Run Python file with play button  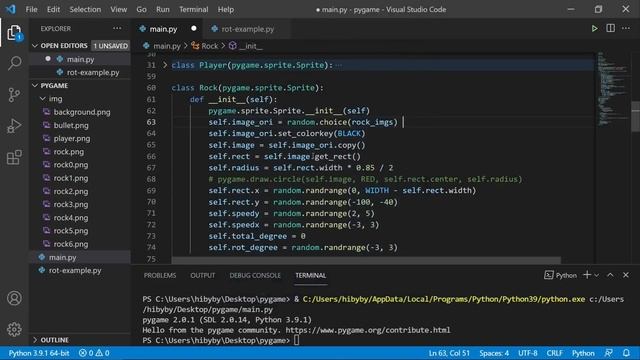pos(594,29)
